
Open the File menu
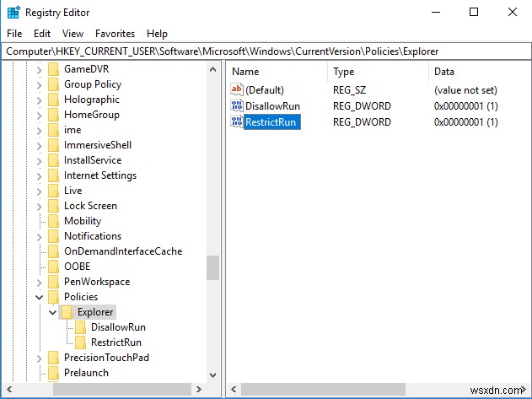(x=14, y=34)
